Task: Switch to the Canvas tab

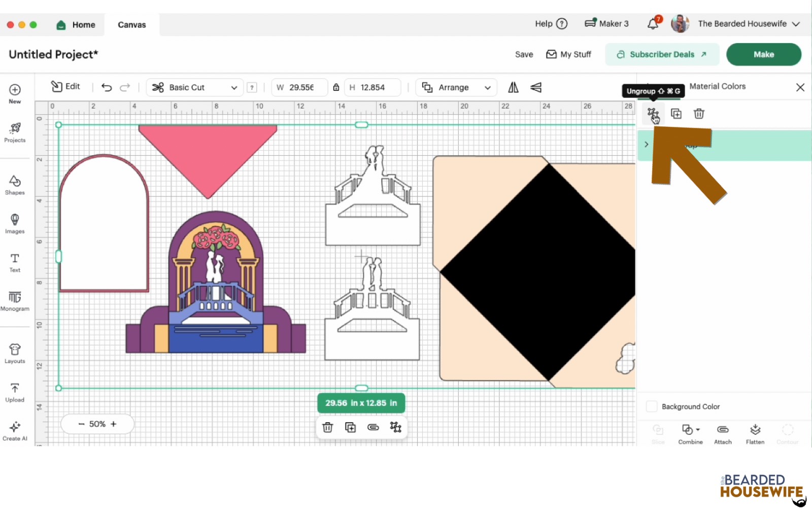Action: click(x=131, y=24)
